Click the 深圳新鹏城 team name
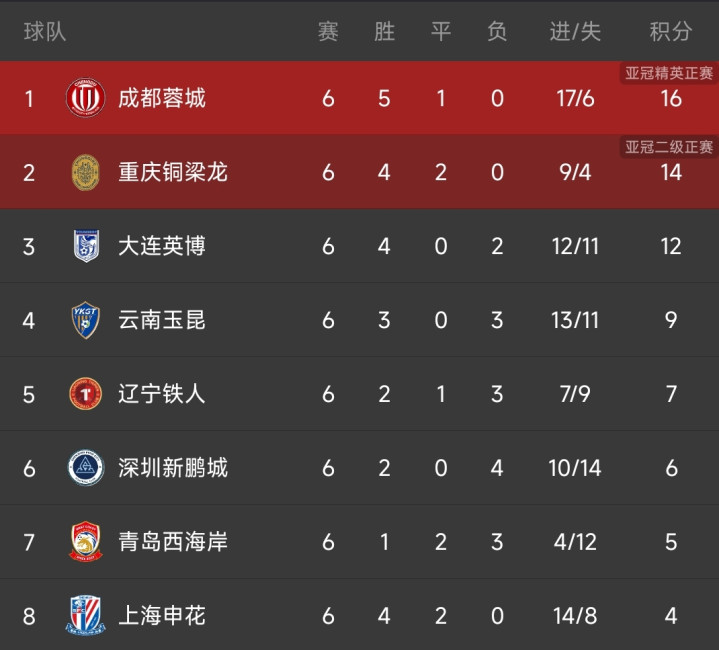 point(173,467)
